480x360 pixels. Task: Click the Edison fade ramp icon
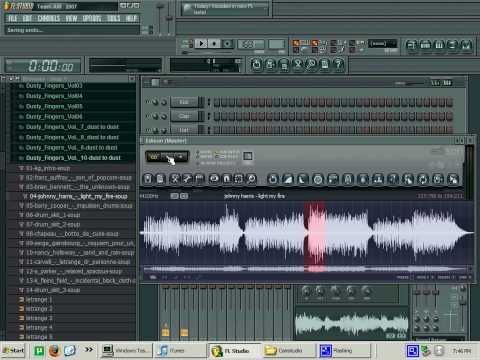288,179
